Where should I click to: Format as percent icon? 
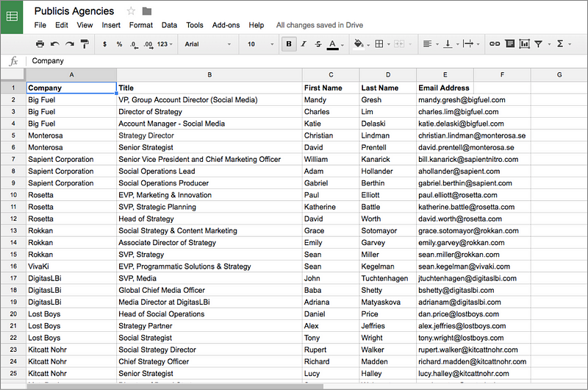click(119, 44)
